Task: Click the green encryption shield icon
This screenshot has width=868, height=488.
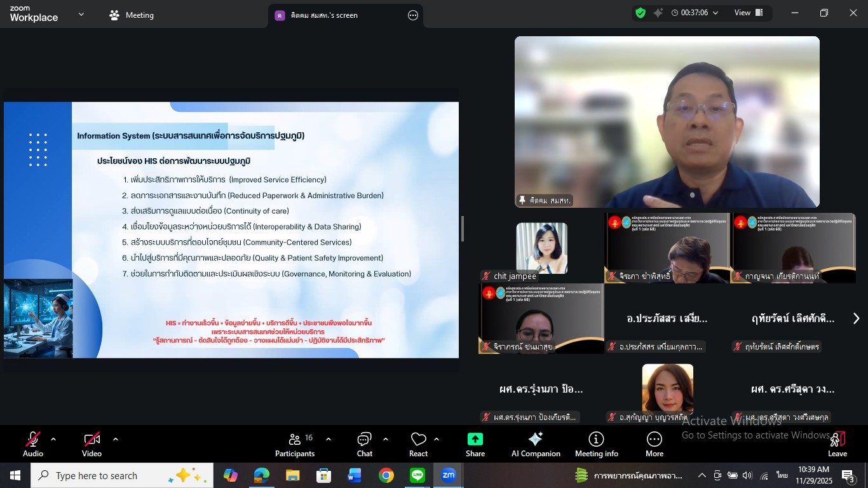Action: click(641, 13)
